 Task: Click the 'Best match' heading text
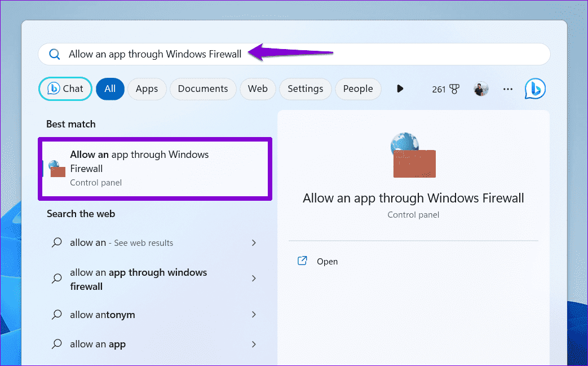pos(71,124)
